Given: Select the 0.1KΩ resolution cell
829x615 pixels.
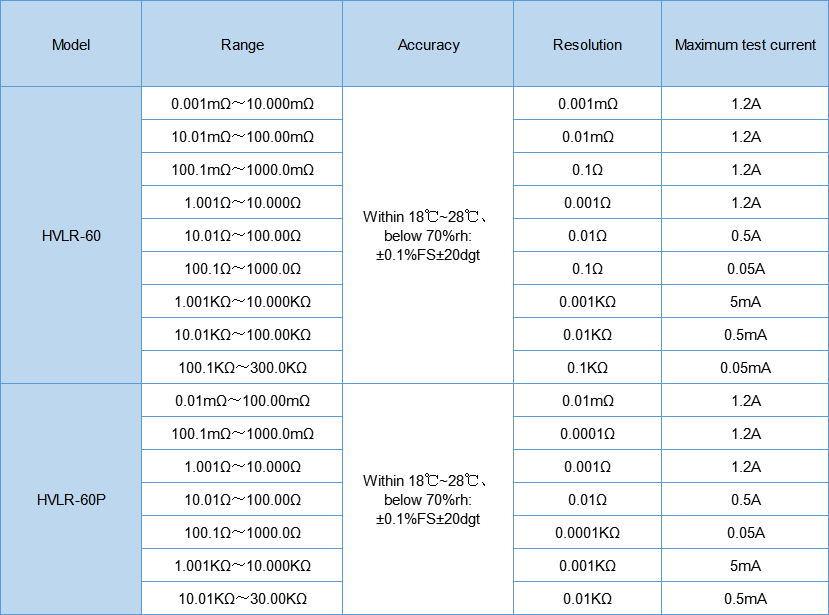Looking at the screenshot, I should coord(587,368).
